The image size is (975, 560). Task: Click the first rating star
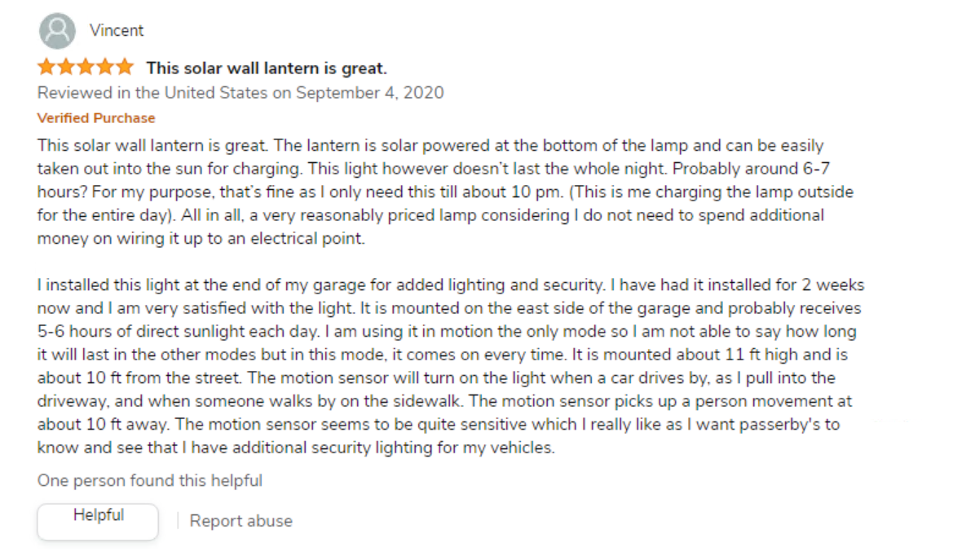(x=46, y=67)
